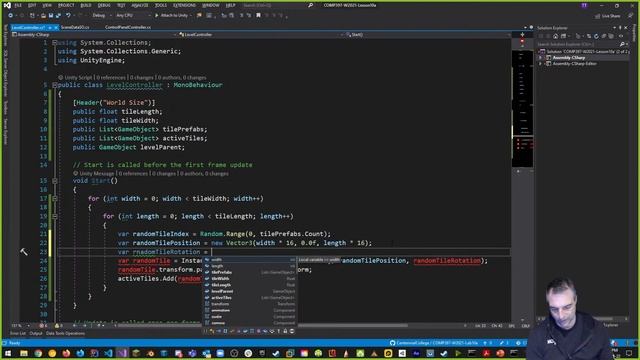The image size is (640, 360).
Task: Click the red error count indicator
Action: (43, 326)
